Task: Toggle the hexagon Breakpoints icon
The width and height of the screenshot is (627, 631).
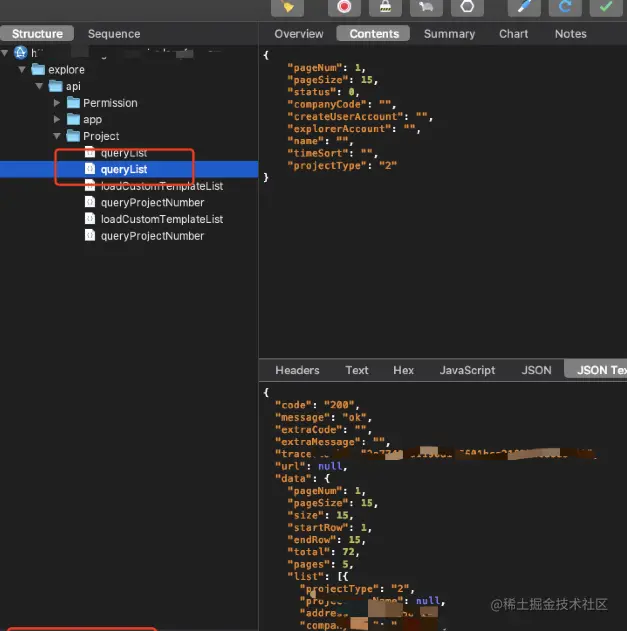Action: pyautogui.click(x=467, y=7)
